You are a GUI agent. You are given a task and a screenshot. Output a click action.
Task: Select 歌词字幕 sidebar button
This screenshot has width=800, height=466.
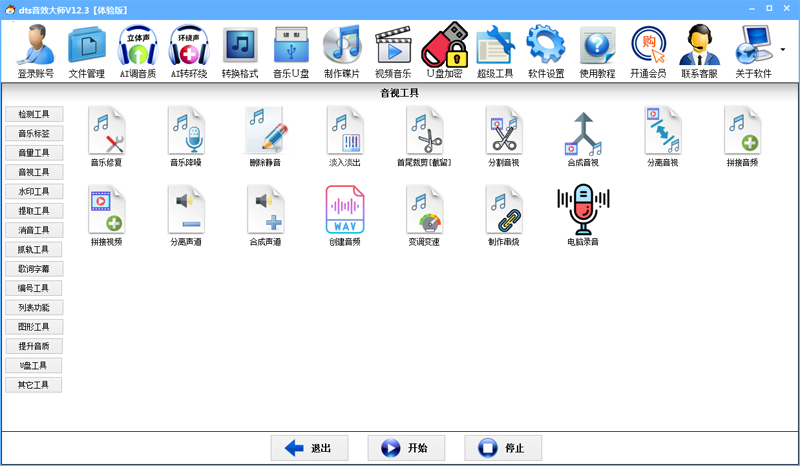[x=34, y=269]
